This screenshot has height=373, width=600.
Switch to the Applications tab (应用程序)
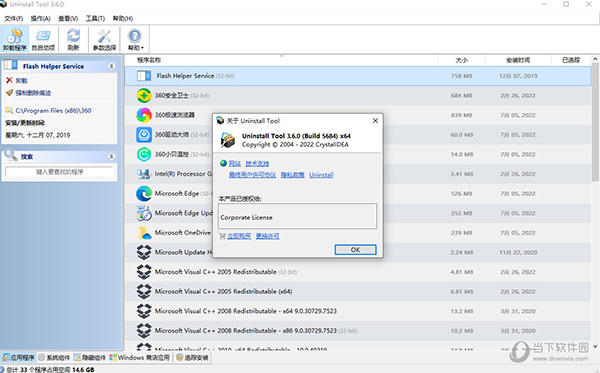[x=18, y=358]
